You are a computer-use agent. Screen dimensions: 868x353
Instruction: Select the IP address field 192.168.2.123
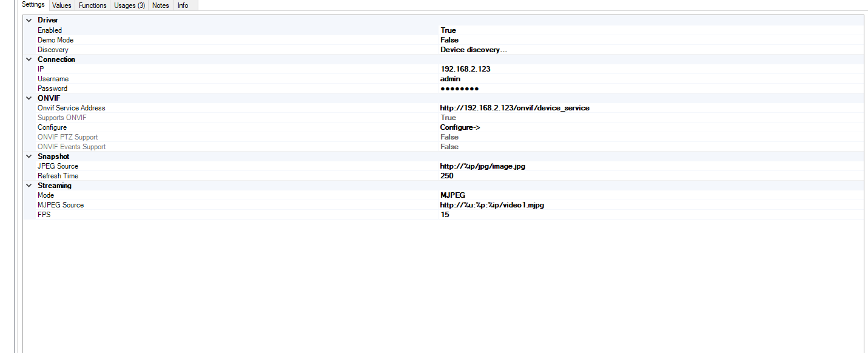pos(465,69)
